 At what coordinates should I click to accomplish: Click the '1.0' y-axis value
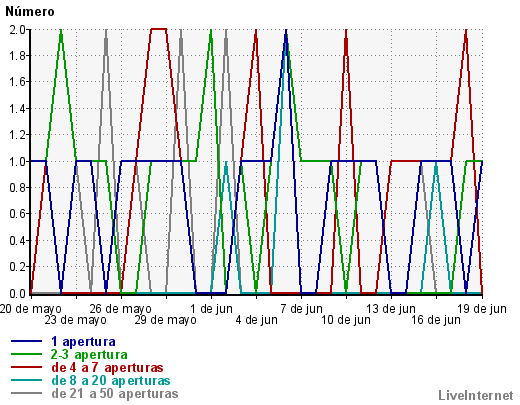(17, 162)
